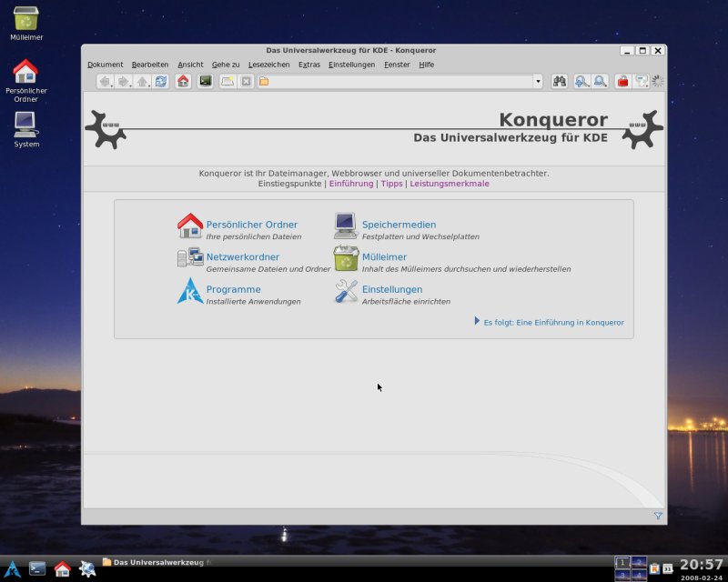Click the filter funnel icon in status bar
This screenshot has width=728, height=582.
coord(658,516)
